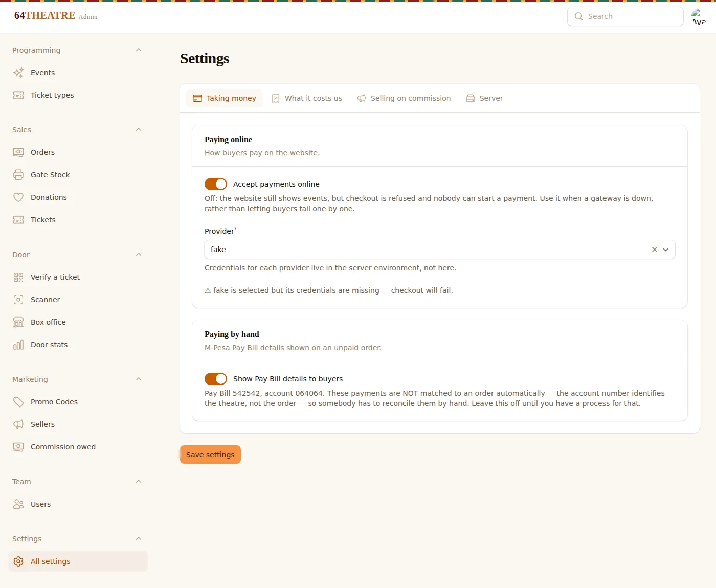
Task: Open the Scanner icon
Action: 18,300
